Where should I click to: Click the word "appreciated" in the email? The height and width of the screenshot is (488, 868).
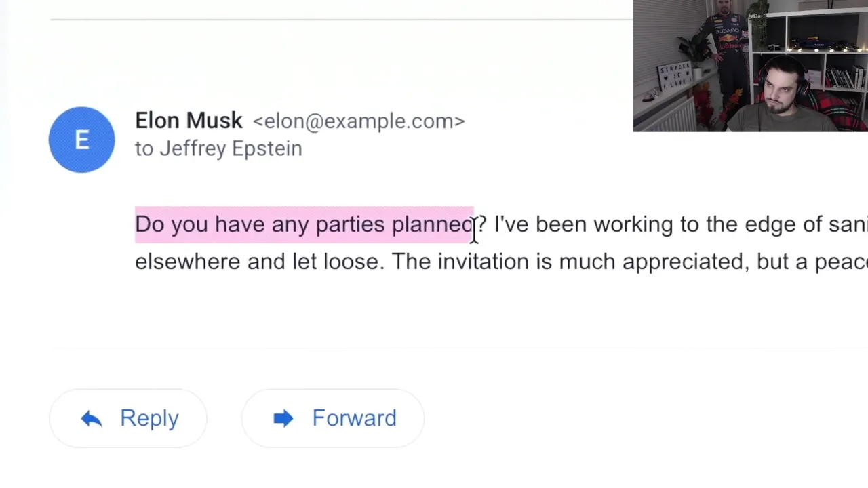685,262
